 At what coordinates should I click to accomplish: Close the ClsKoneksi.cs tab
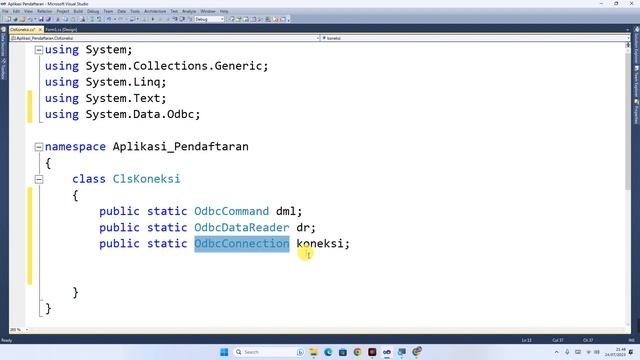[40, 30]
